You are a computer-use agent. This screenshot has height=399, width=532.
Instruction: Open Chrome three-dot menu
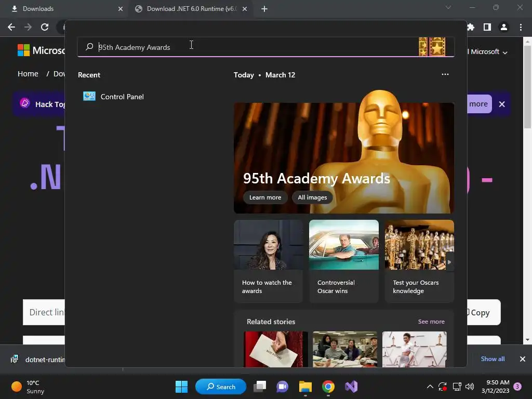[521, 27]
